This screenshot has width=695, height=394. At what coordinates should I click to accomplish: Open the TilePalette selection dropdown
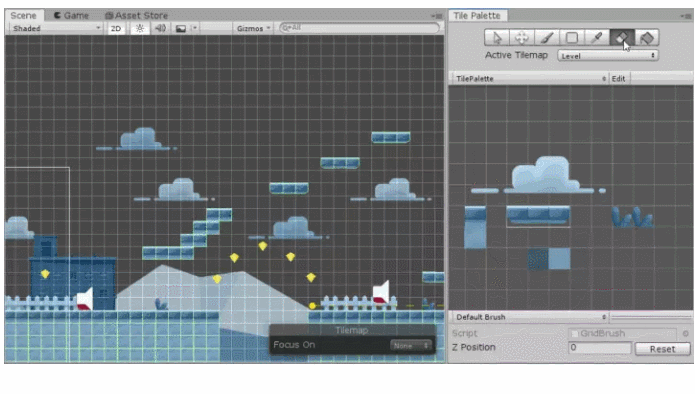(x=530, y=78)
